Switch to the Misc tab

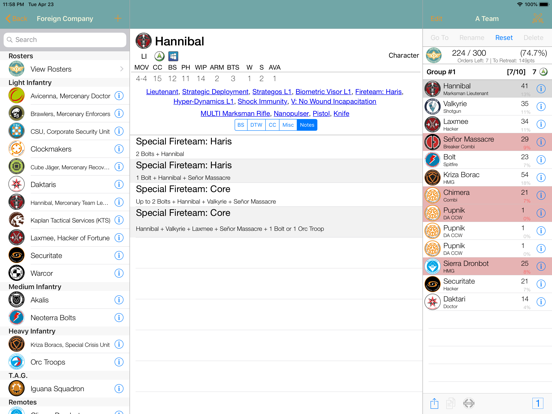288,125
